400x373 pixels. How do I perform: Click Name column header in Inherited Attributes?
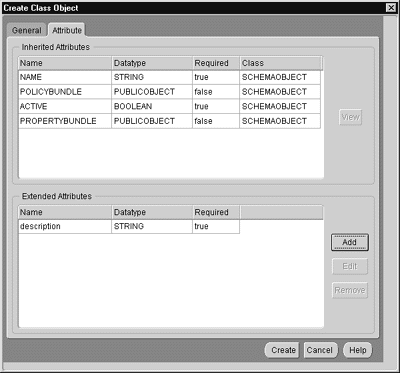pos(65,63)
